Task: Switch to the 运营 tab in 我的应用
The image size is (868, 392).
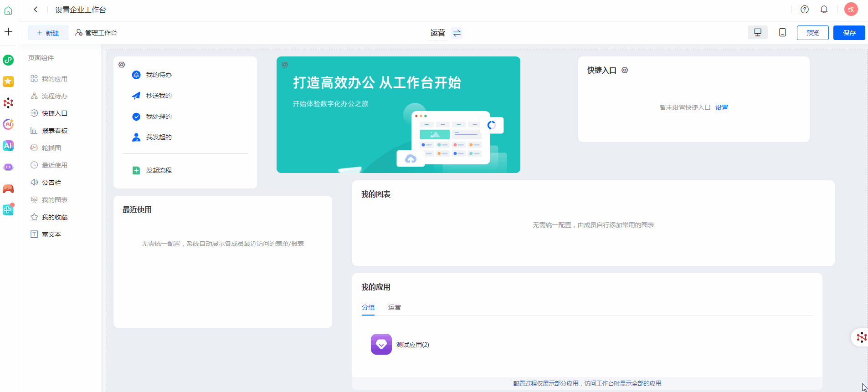Action: pyautogui.click(x=394, y=307)
